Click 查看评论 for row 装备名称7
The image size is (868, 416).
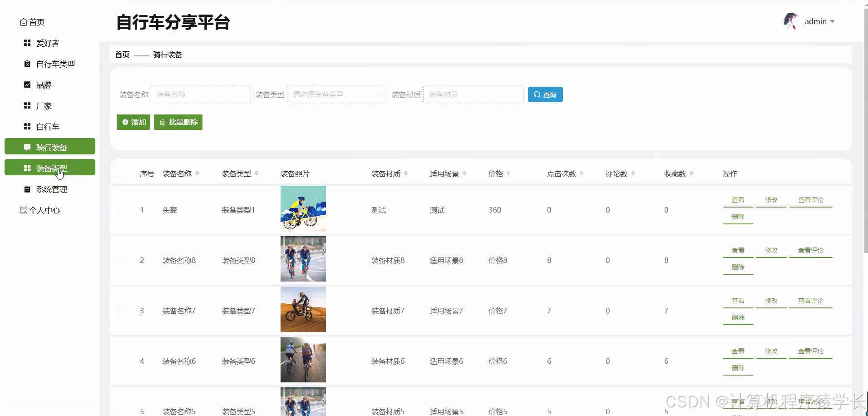[811, 301]
